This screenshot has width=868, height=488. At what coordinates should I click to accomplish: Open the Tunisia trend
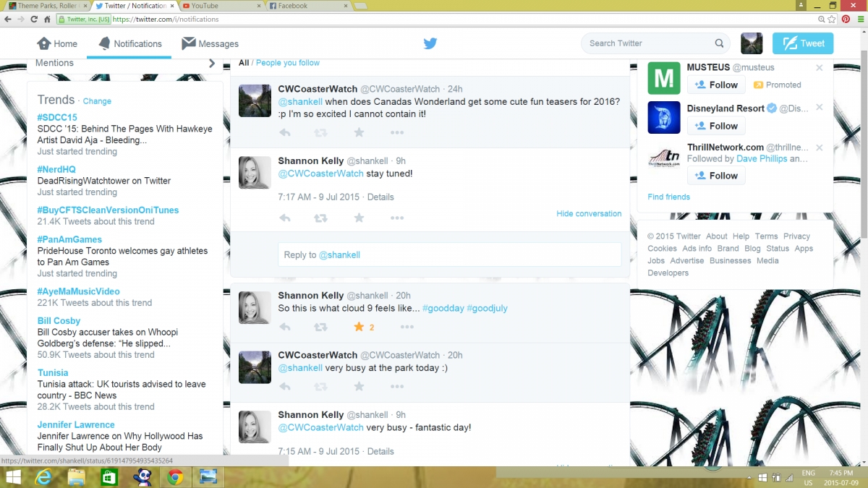click(53, 372)
